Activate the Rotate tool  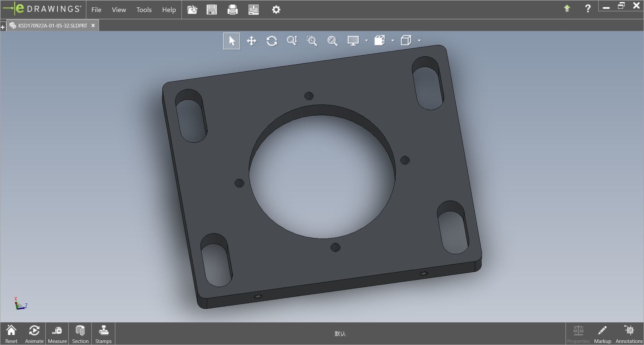[x=272, y=41]
